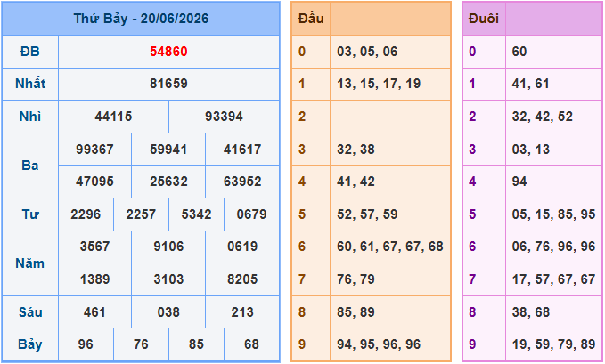This screenshot has width=605, height=364.
Task: Select the "Bảy" prize row label
Action: click(x=30, y=344)
